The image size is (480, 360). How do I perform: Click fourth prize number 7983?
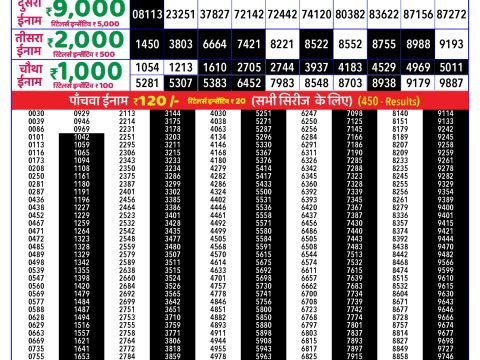282,83
